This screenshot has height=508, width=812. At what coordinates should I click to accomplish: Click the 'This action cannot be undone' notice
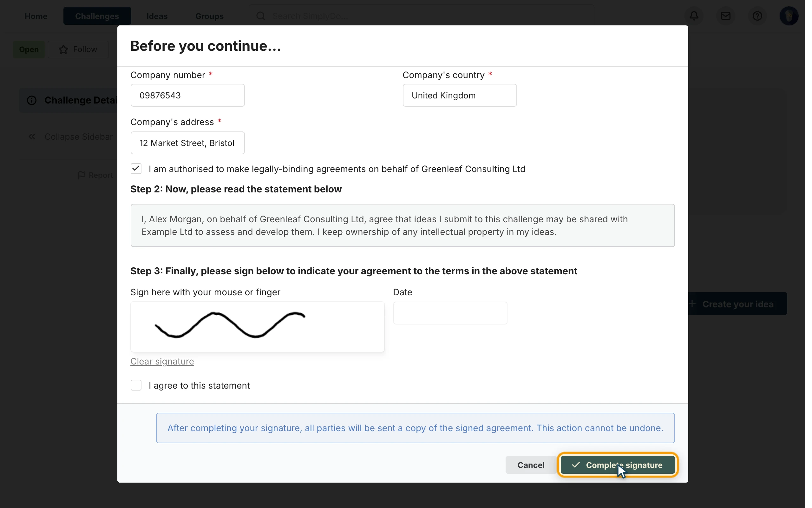(x=415, y=428)
